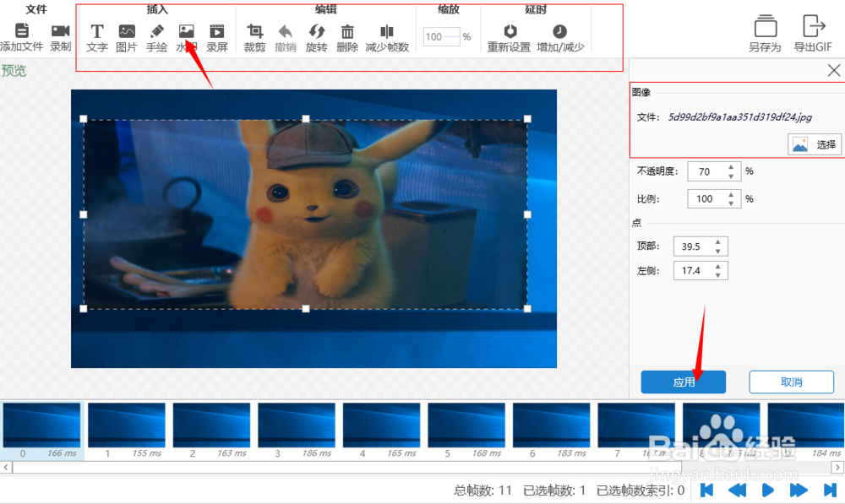Click the 总帧数: 11 status text
The width and height of the screenshot is (845, 504).
click(x=482, y=490)
